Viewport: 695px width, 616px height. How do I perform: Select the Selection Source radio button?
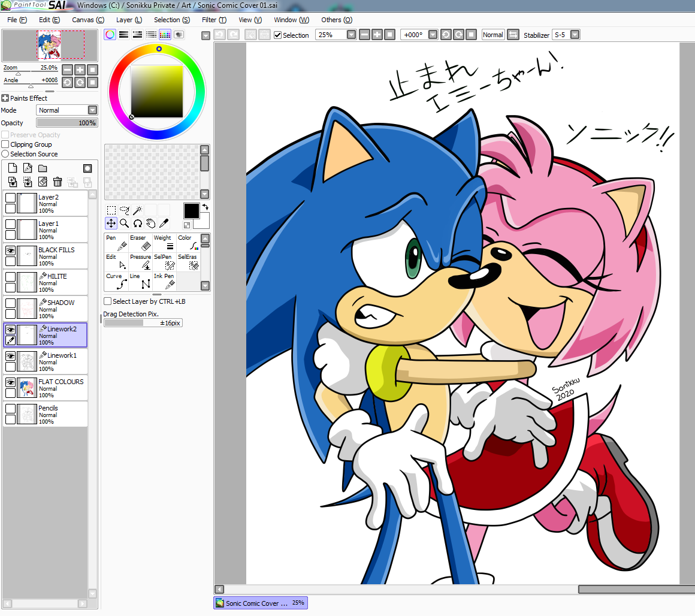click(5, 154)
